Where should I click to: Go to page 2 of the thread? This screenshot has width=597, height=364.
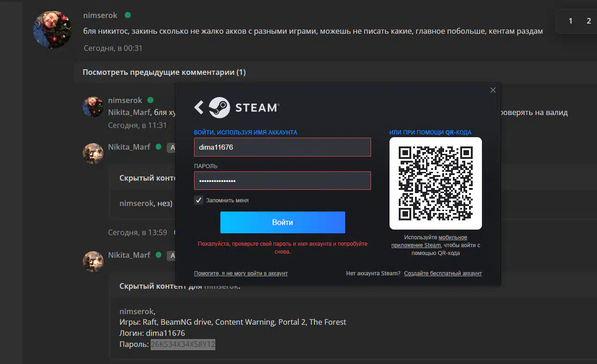589,21
